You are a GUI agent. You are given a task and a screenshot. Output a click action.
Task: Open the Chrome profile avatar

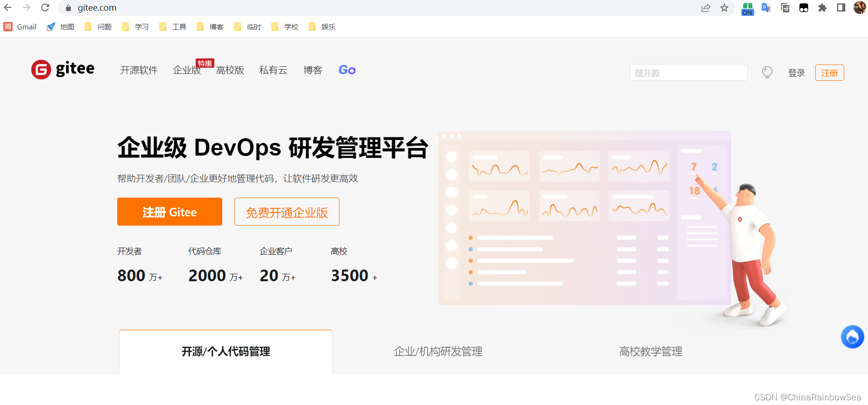click(x=860, y=7)
